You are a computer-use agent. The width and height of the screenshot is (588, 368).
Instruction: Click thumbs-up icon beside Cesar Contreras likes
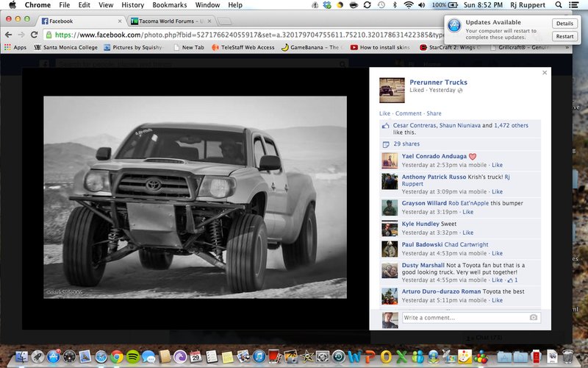tap(385, 126)
